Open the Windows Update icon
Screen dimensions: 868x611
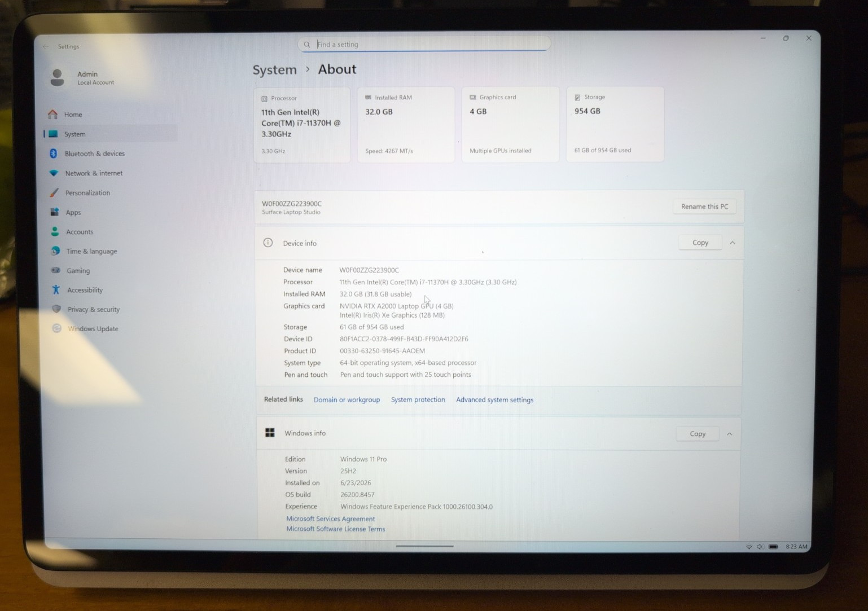[56, 328]
